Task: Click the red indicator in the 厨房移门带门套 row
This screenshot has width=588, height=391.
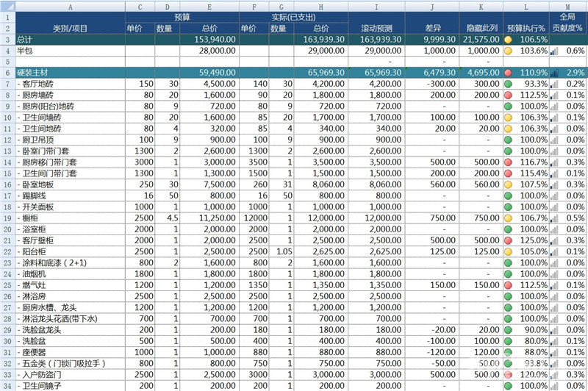Action: 508,162
